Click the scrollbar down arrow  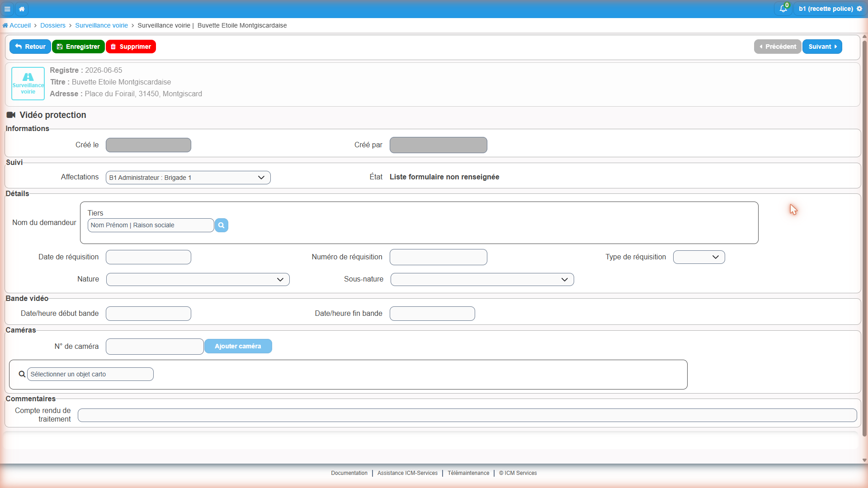[x=864, y=460]
